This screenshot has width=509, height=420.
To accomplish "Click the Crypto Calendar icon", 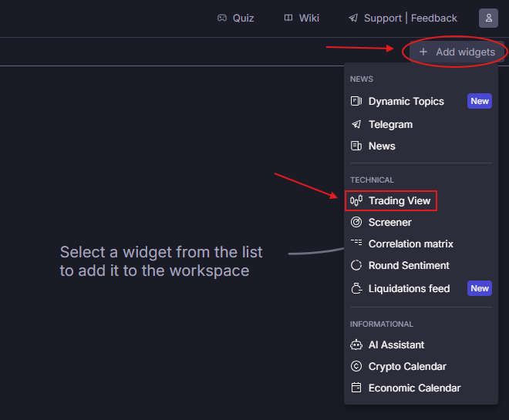I will tap(356, 366).
